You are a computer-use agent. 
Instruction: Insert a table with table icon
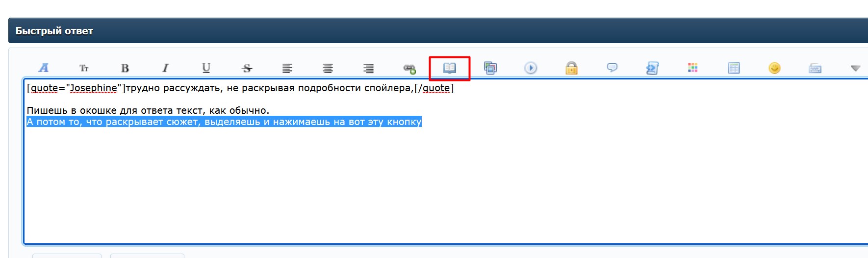[x=734, y=68]
